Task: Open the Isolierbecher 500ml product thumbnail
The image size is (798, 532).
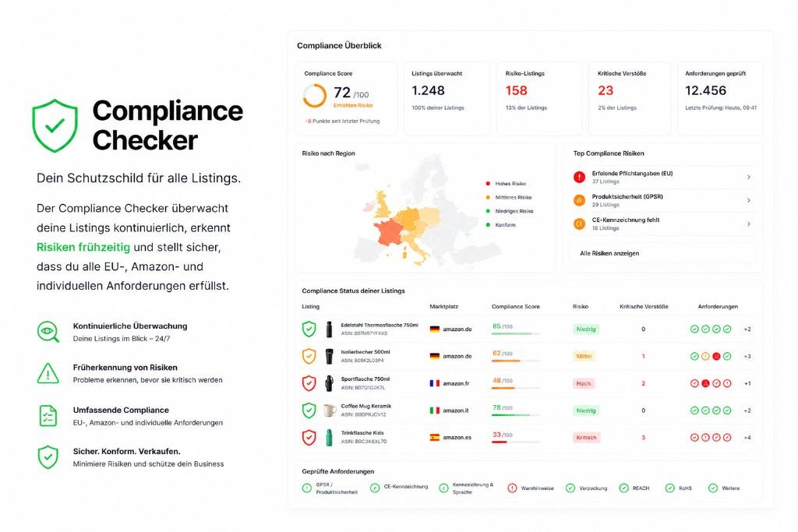Action: pyautogui.click(x=330, y=356)
